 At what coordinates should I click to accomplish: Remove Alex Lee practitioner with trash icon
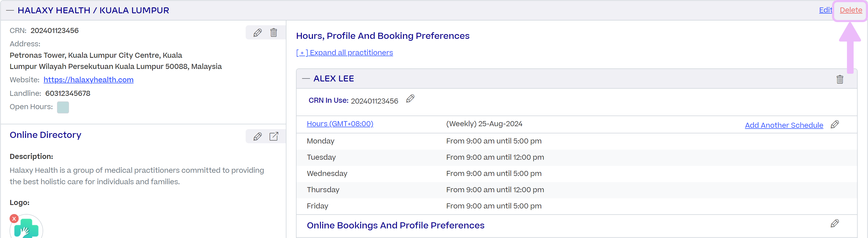(840, 79)
